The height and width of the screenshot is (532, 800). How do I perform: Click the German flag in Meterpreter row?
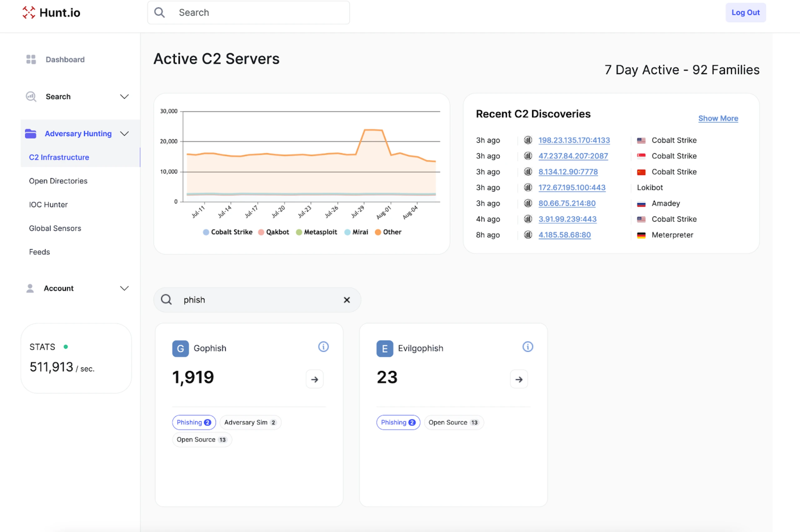coord(641,235)
